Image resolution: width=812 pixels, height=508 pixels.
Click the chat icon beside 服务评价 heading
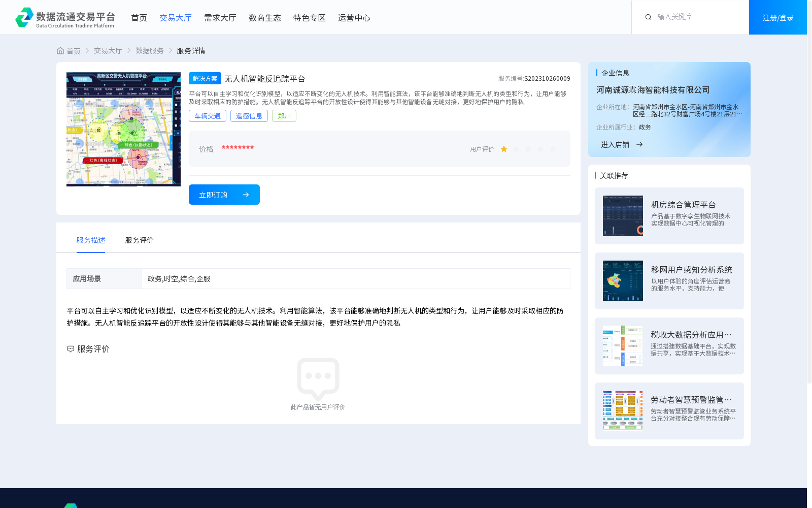point(71,349)
